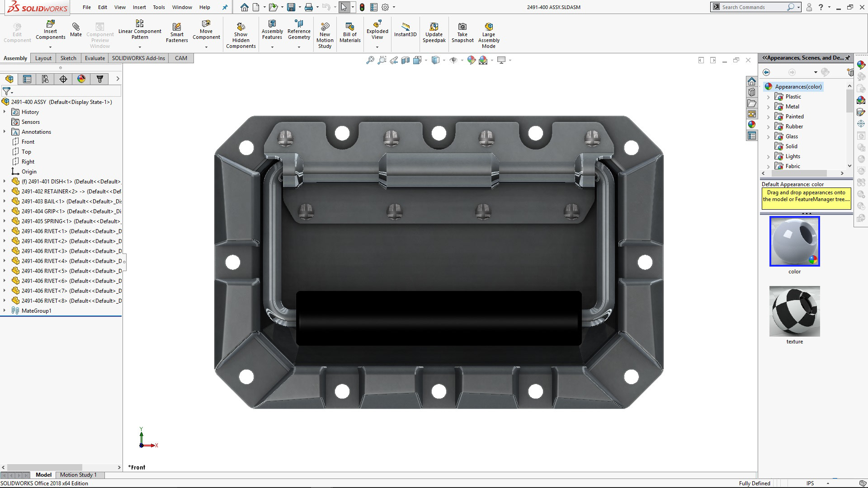The width and height of the screenshot is (868, 488).
Task: Switch to the Motion Study 1 tab
Action: [78, 475]
